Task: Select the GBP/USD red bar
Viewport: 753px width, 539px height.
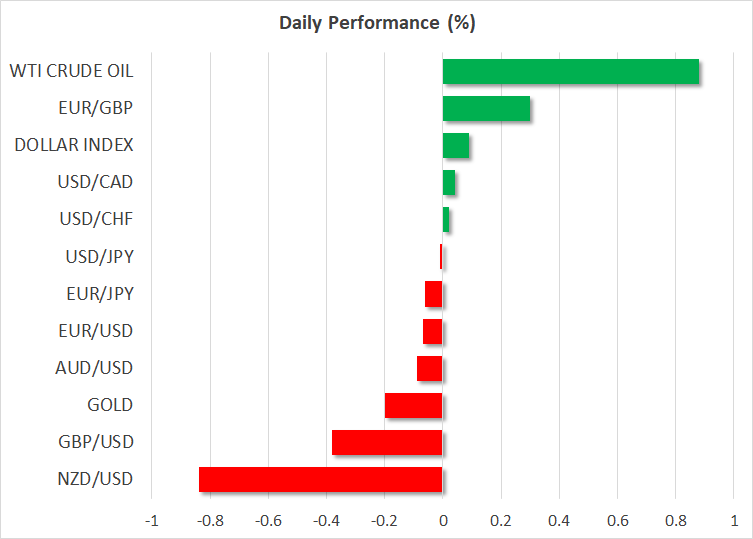Action: (387, 443)
